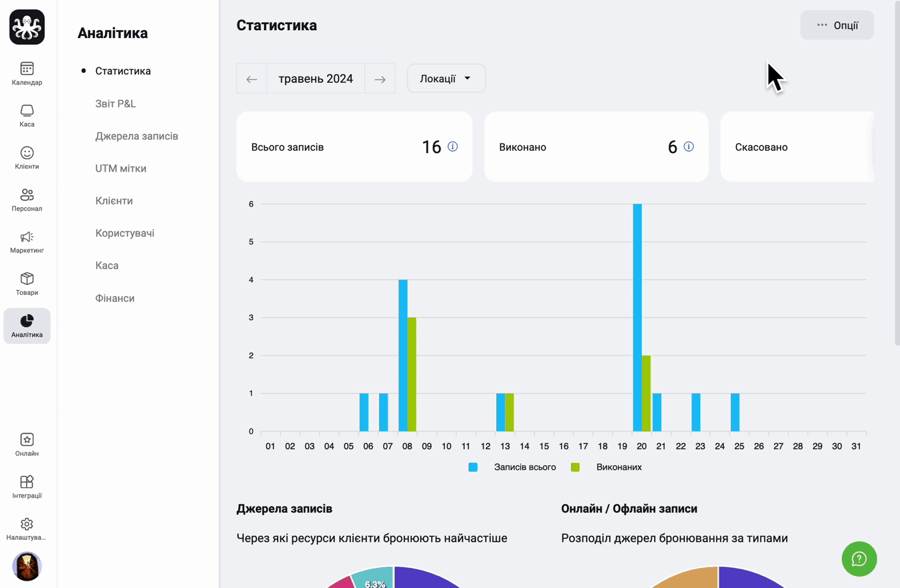The height and width of the screenshot is (588, 900).
Task: Click the green help chat button
Action: [859, 559]
